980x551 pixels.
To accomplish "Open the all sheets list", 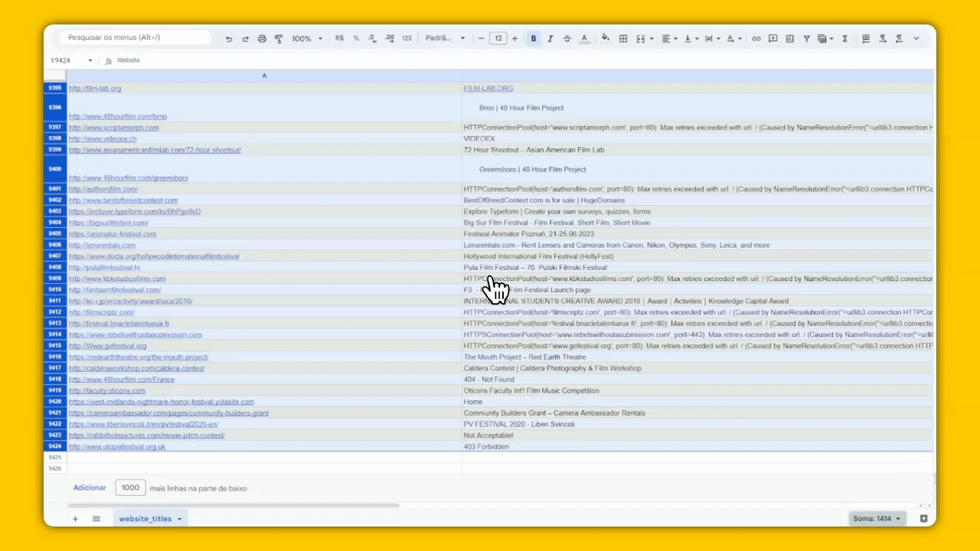I will point(96,519).
